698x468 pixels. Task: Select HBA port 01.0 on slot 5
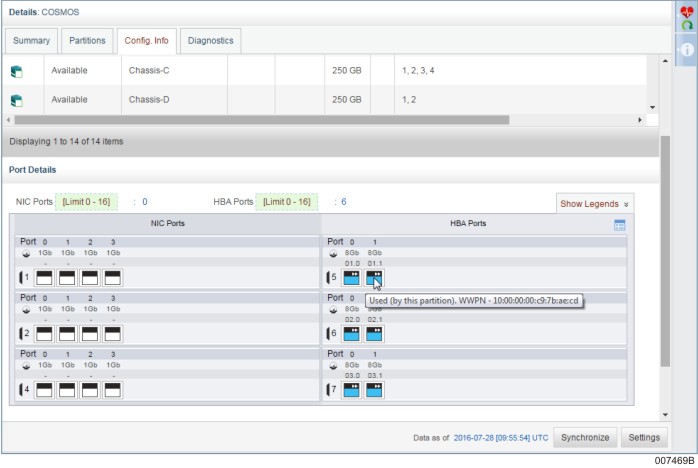coord(351,278)
